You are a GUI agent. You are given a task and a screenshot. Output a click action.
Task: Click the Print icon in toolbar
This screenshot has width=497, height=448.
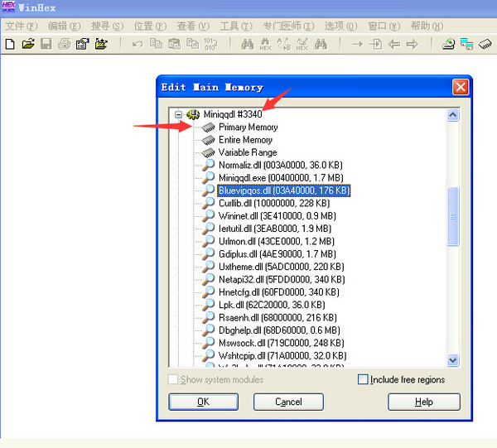pyautogui.click(x=65, y=44)
